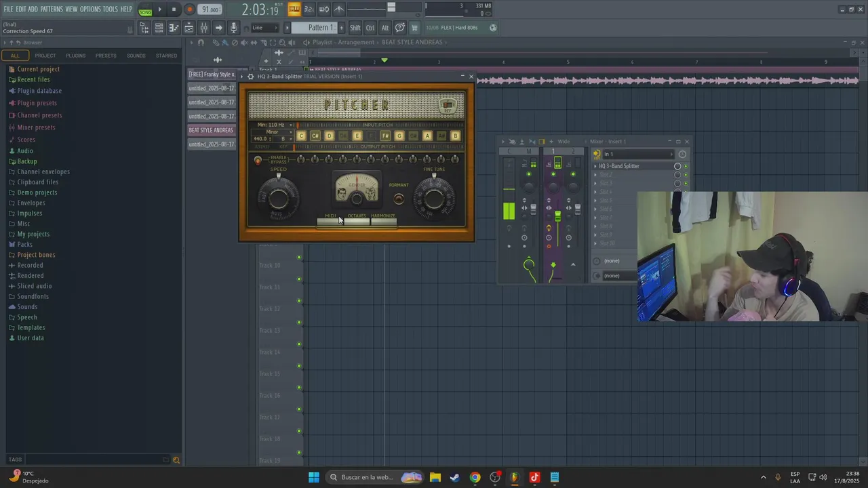
Task: Switch to the PLUGINS browser tab
Action: pyautogui.click(x=75, y=56)
